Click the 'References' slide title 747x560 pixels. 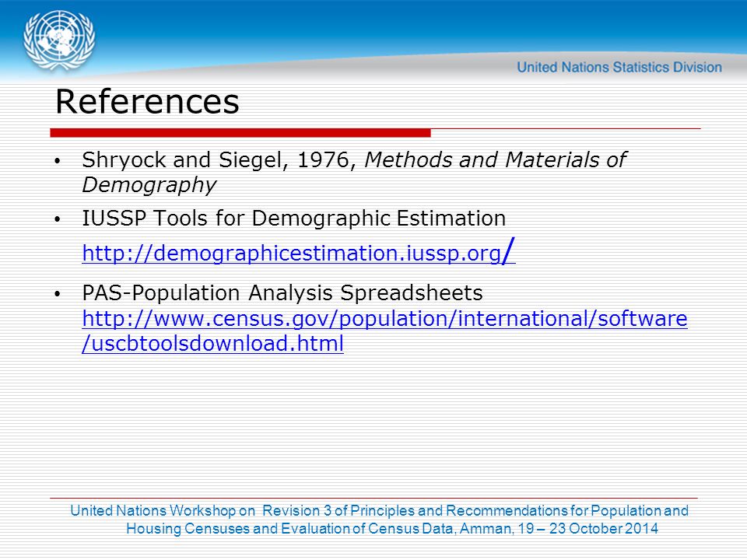coord(147,101)
